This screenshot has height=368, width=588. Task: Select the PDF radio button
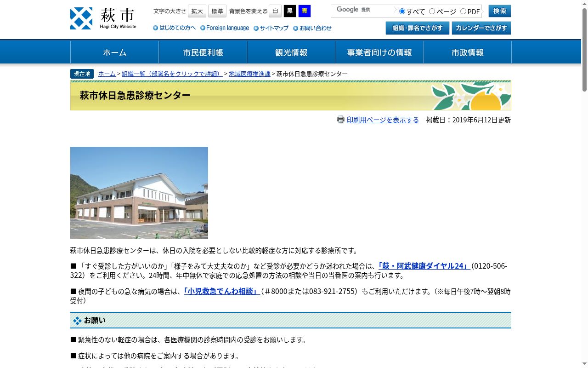[463, 11]
